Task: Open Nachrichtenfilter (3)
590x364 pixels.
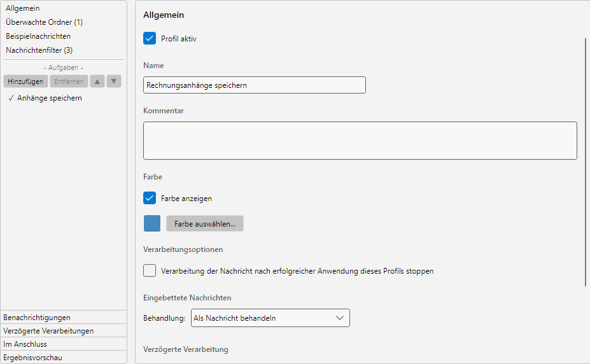Action: [39, 50]
